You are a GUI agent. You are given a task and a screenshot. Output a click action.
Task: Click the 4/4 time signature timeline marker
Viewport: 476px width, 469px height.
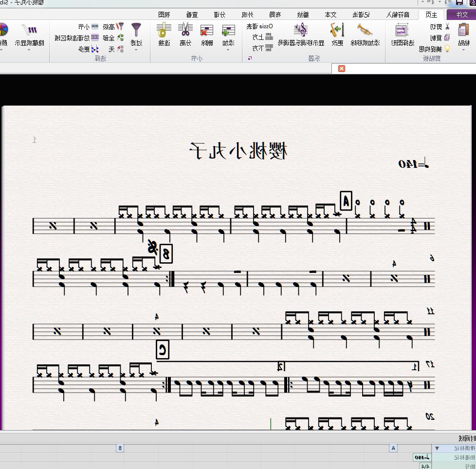(x=425, y=466)
